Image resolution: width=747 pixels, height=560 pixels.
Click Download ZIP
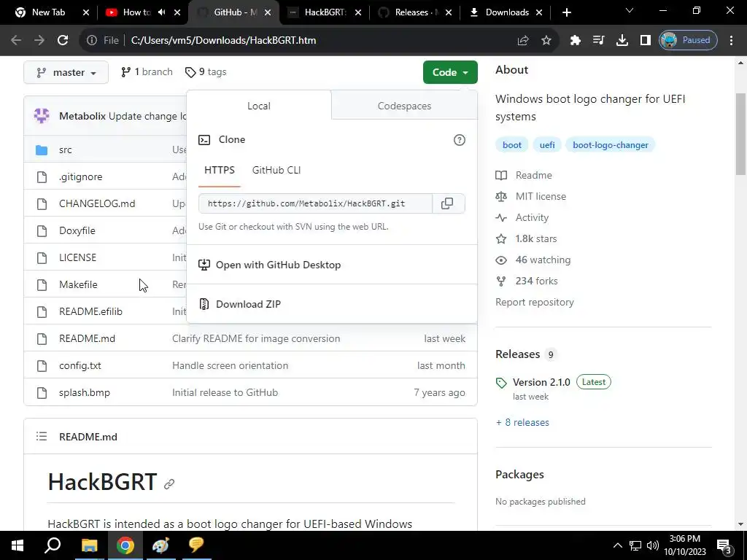point(248,304)
